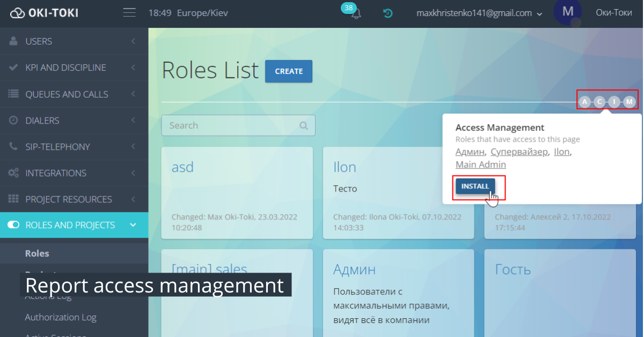This screenshot has height=337, width=644.
Task: Collapse the Roles and Projects section
Action: tap(133, 225)
